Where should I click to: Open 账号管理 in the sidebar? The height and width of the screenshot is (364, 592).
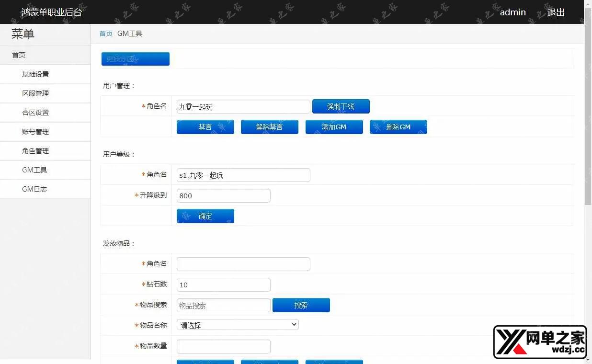pos(35,132)
